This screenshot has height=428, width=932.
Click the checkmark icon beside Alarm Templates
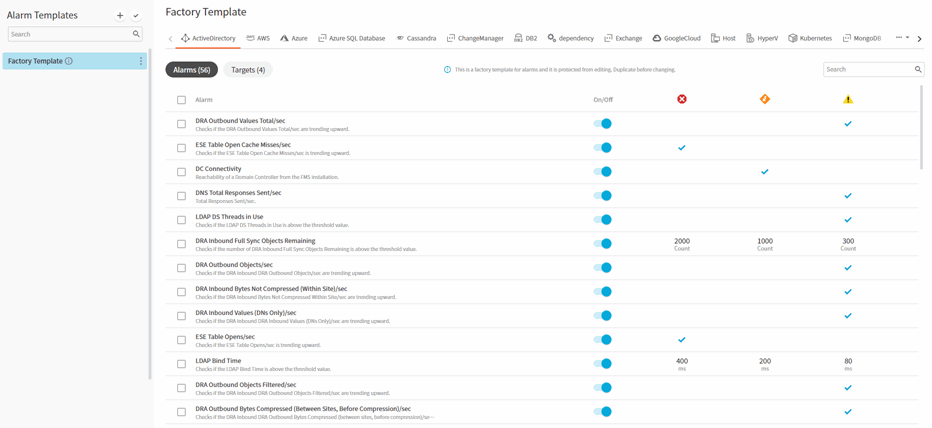tap(136, 16)
